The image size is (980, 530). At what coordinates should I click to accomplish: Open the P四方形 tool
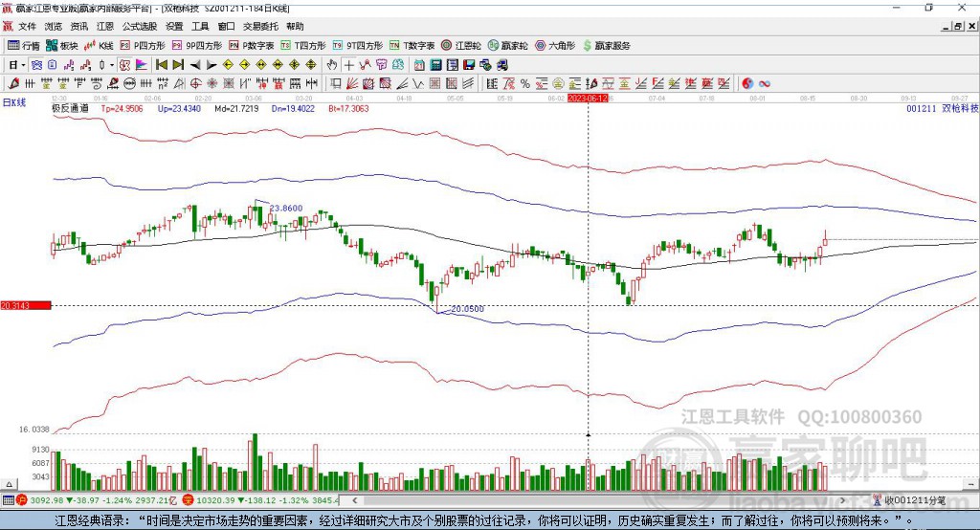coord(143,46)
